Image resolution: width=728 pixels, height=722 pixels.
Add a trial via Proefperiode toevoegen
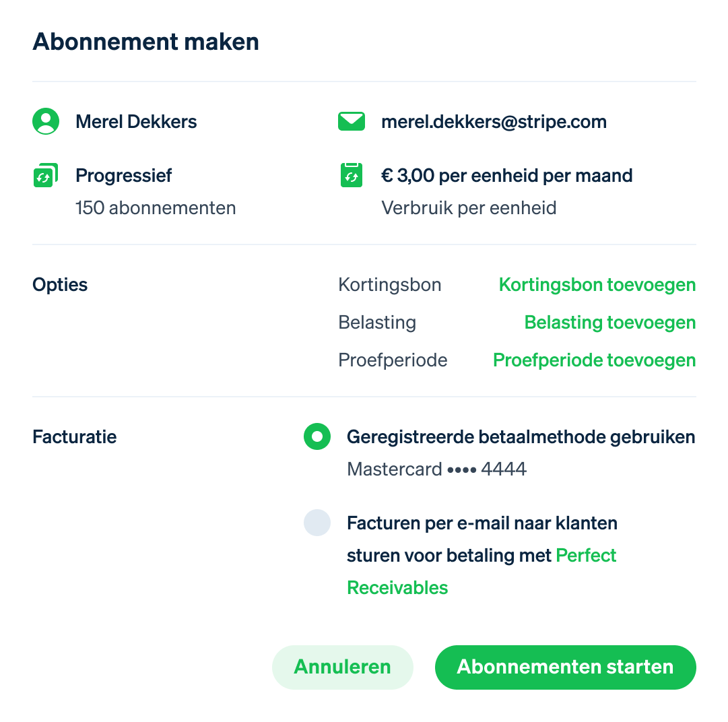594,360
